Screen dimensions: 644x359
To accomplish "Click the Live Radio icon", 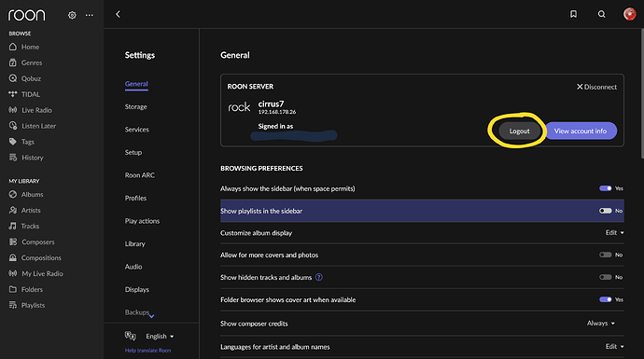I will (13, 109).
